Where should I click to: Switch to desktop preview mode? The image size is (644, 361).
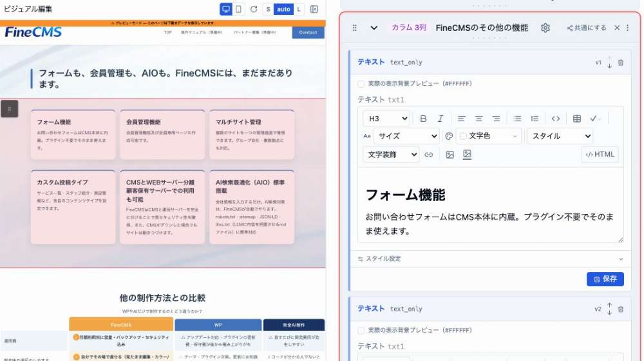point(225,9)
